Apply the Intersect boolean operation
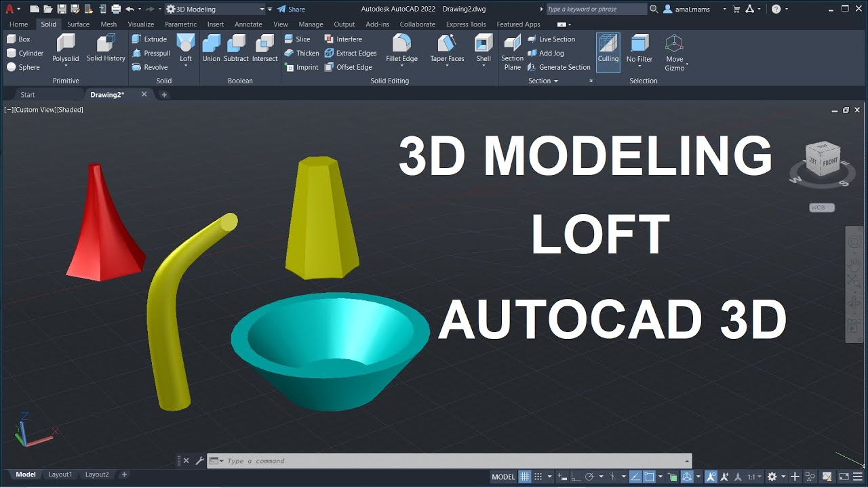868x488 pixels. tap(264, 49)
